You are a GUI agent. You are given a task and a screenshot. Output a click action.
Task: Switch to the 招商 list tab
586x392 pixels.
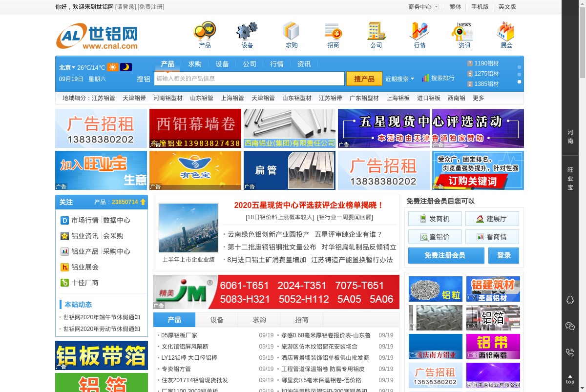pos(302,320)
